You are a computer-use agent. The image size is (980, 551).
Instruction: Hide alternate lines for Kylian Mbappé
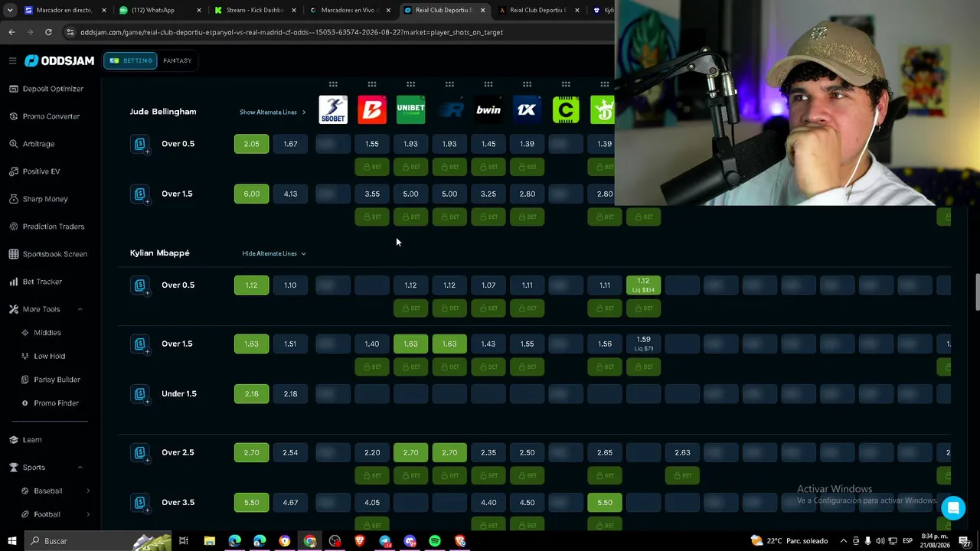pyautogui.click(x=274, y=254)
